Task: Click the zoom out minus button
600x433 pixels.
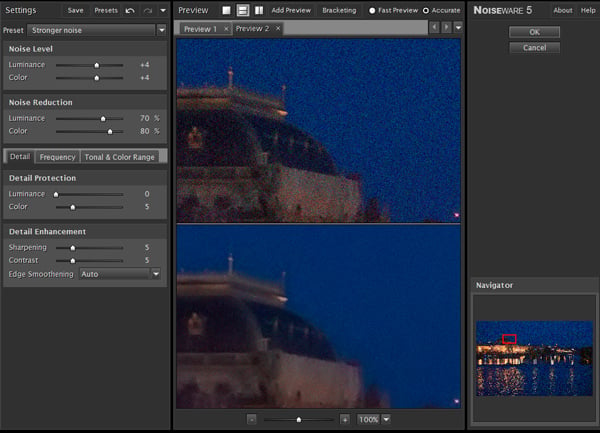Action: (252, 420)
